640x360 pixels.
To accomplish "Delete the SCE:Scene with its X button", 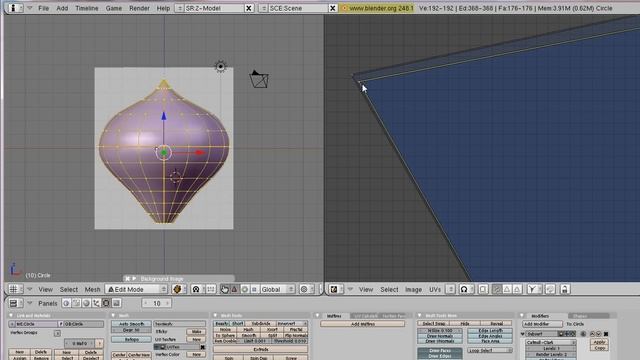I will tap(333, 8).
